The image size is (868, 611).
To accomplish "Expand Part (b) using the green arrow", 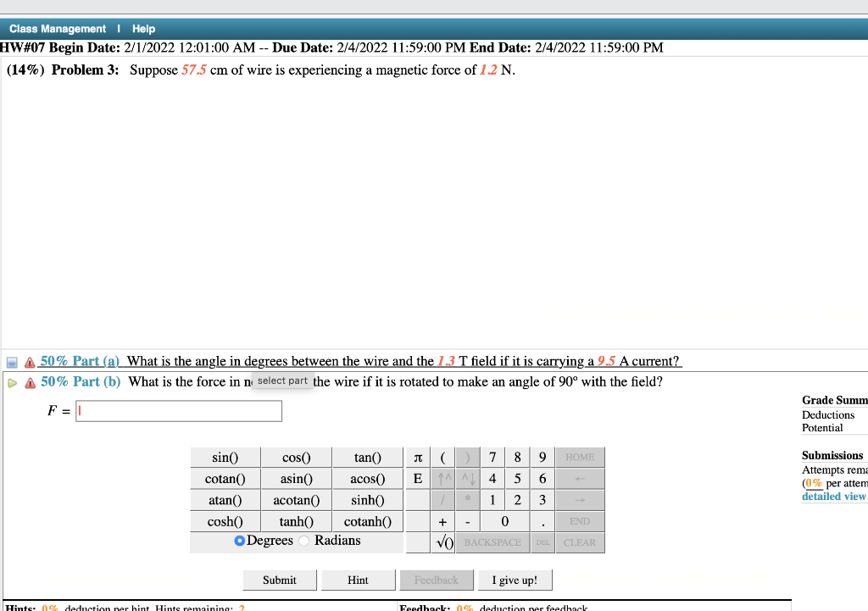I will [11, 381].
